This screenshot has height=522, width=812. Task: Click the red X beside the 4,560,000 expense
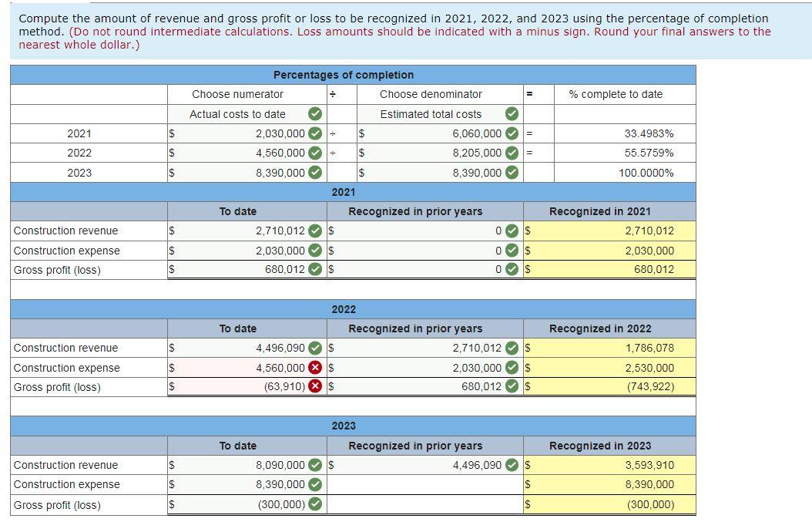click(x=315, y=367)
